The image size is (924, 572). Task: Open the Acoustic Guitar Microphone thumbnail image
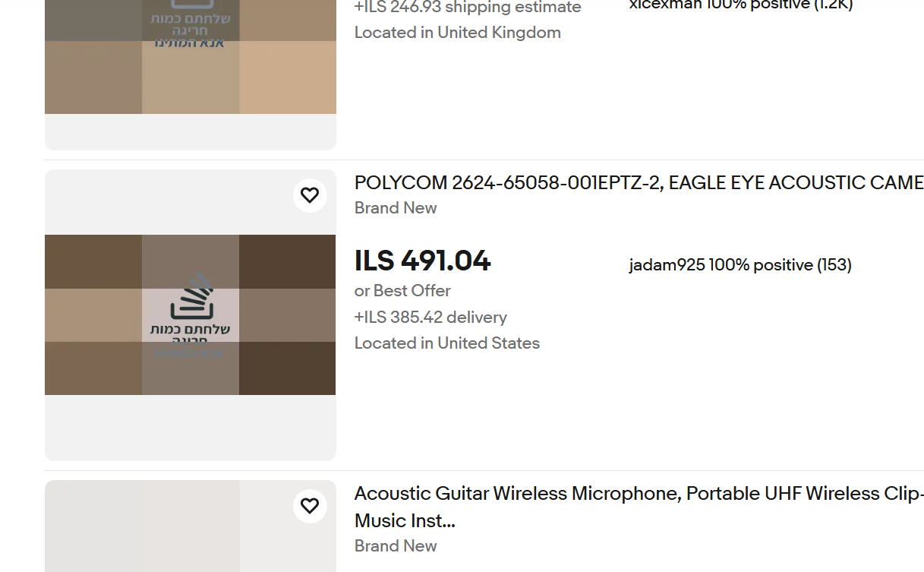point(190,532)
